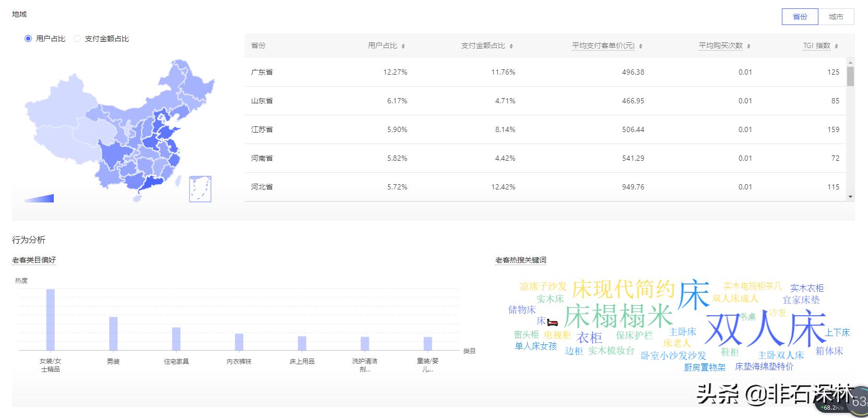Sort by TGI 指数 column arrows

[836, 46]
